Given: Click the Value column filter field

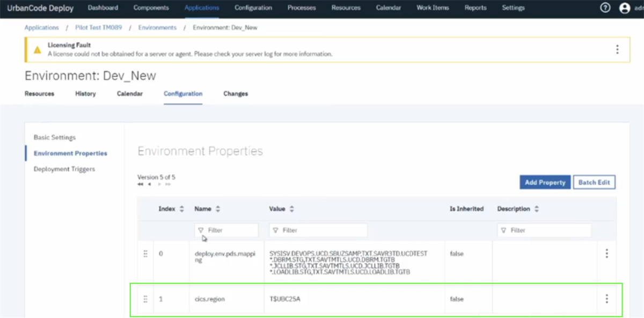Looking at the screenshot, I should (x=318, y=230).
